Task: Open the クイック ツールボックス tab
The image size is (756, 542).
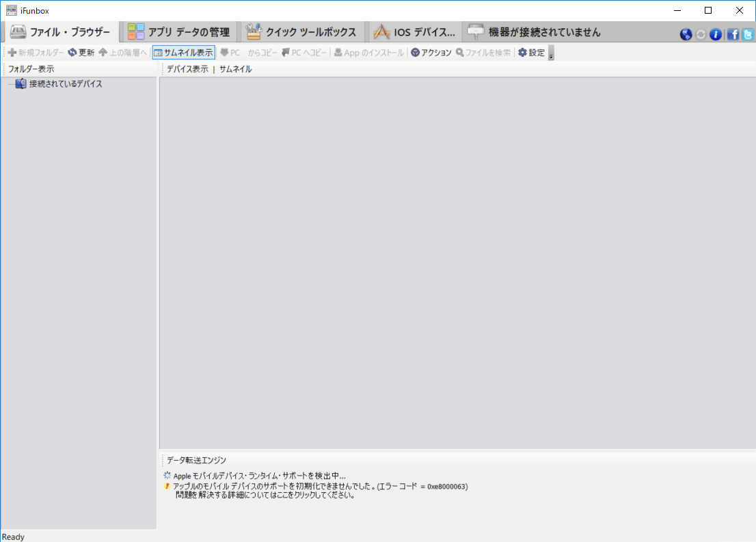Action: [301, 32]
